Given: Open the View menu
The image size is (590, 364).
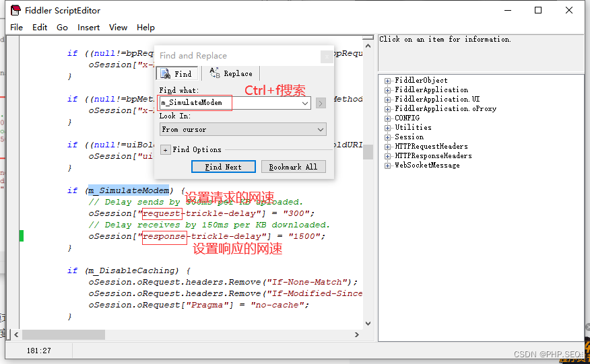Looking at the screenshot, I should click(x=118, y=28).
